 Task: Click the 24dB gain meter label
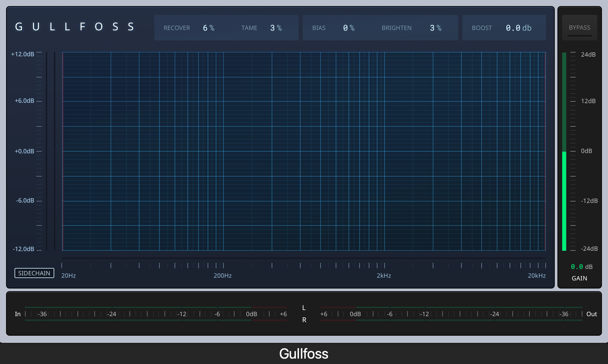(x=588, y=55)
